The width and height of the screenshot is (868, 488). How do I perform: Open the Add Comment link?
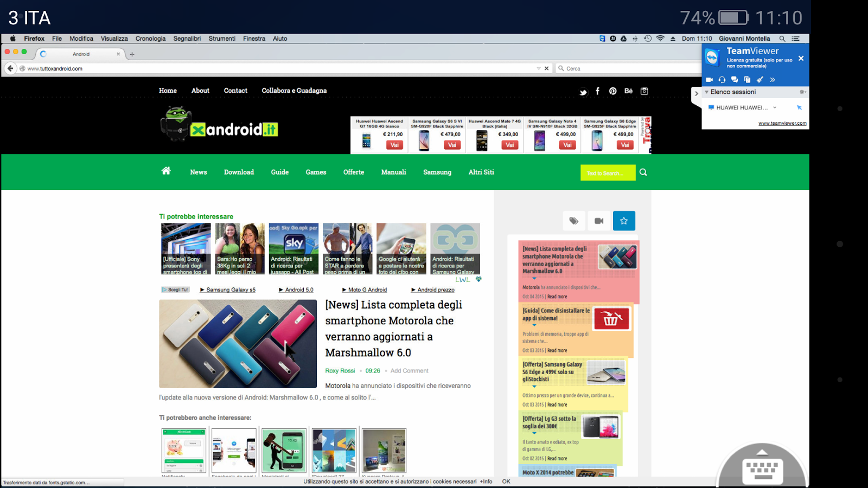(409, 371)
